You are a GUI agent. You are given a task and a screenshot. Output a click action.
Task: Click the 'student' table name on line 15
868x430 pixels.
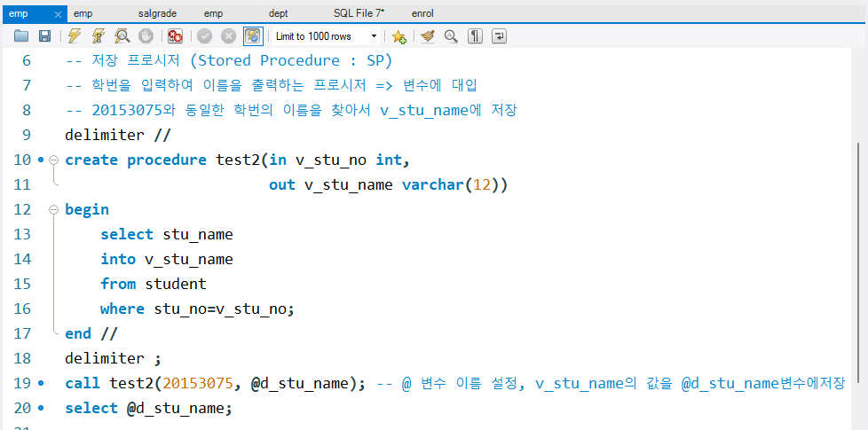click(x=176, y=284)
